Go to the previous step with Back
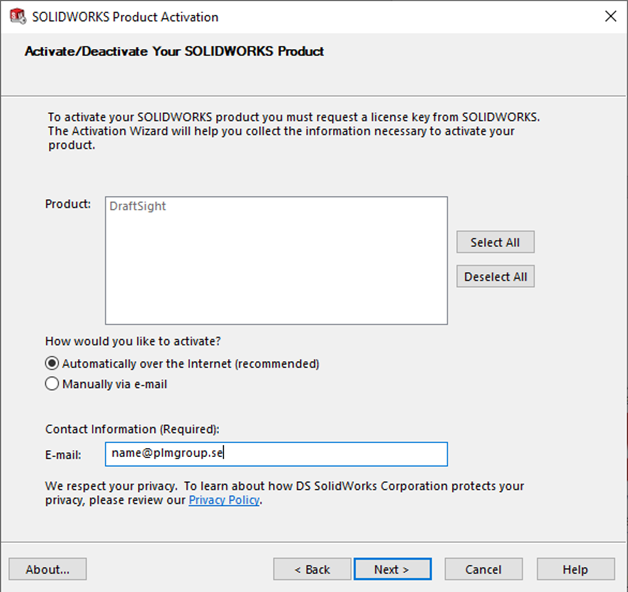This screenshot has height=592, width=628. (312, 569)
